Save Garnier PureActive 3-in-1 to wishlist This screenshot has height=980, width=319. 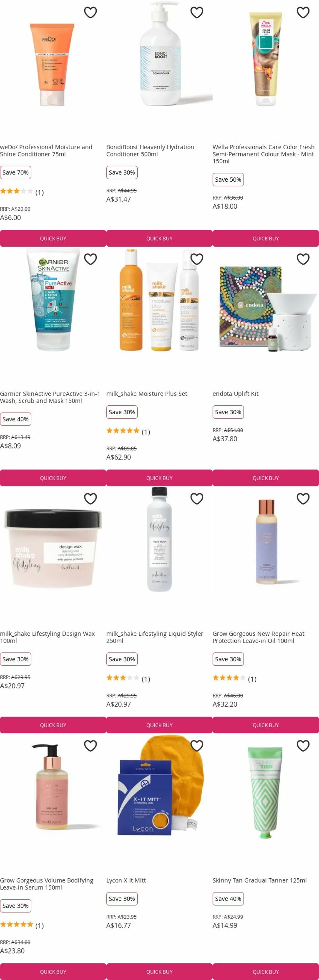pos(90,259)
